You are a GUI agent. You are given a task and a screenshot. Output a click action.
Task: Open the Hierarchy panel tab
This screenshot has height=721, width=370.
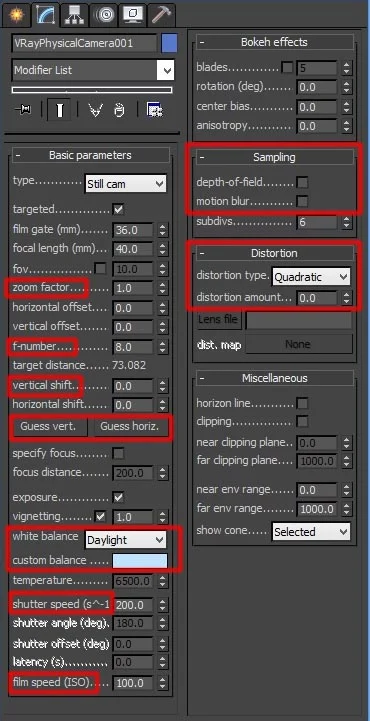coord(75,15)
